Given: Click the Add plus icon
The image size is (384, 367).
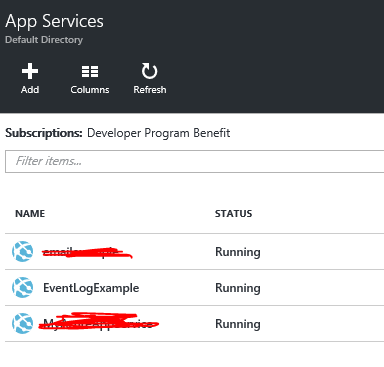Looking at the screenshot, I should pos(30,71).
